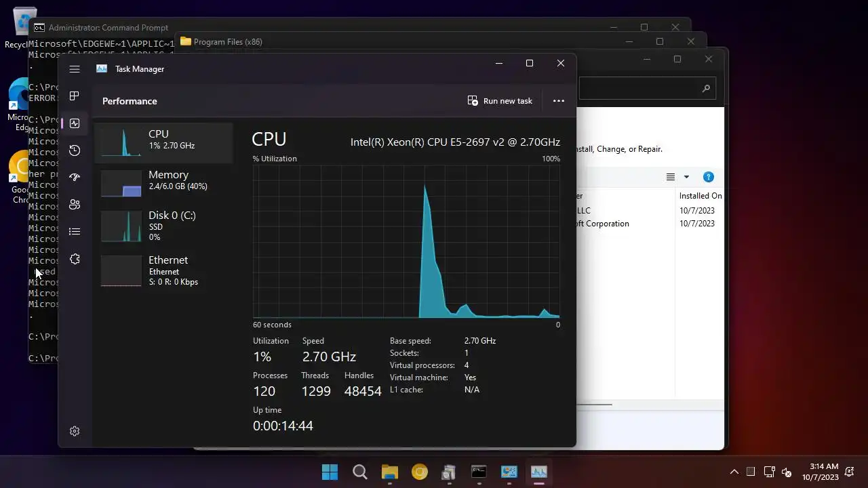
Task: Open Services page icon in sidebar
Action: click(75, 259)
